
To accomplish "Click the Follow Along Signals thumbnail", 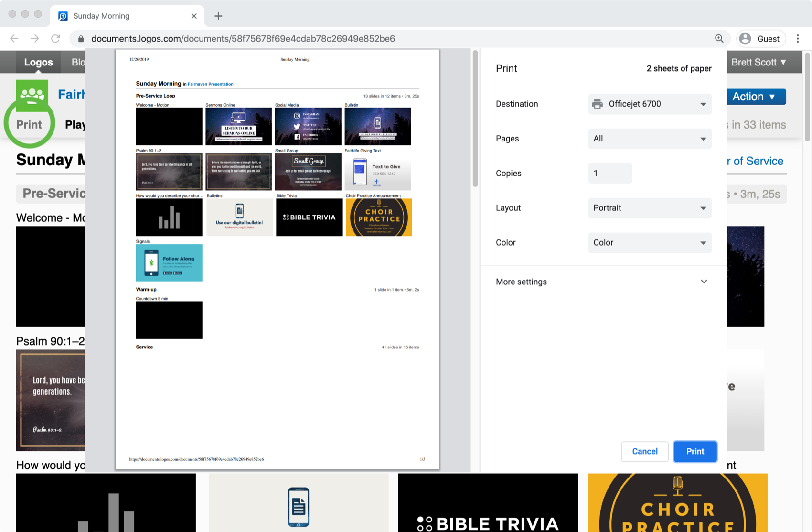I will [169, 262].
